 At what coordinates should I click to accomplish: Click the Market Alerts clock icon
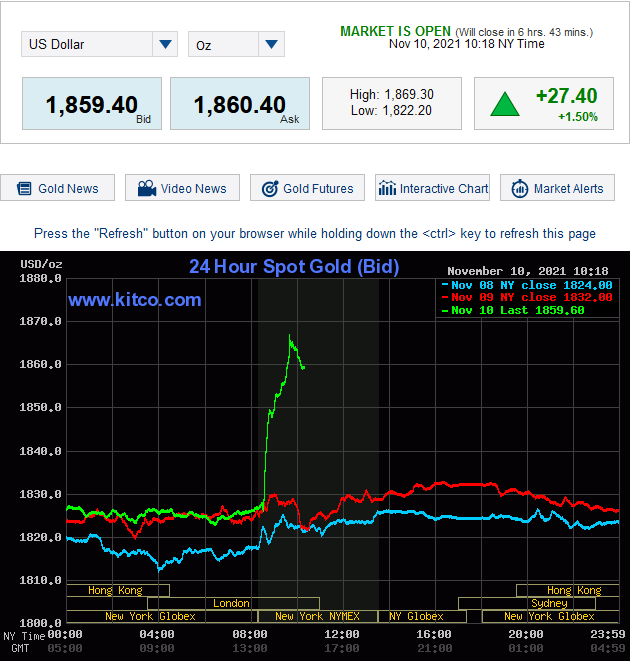(x=520, y=189)
